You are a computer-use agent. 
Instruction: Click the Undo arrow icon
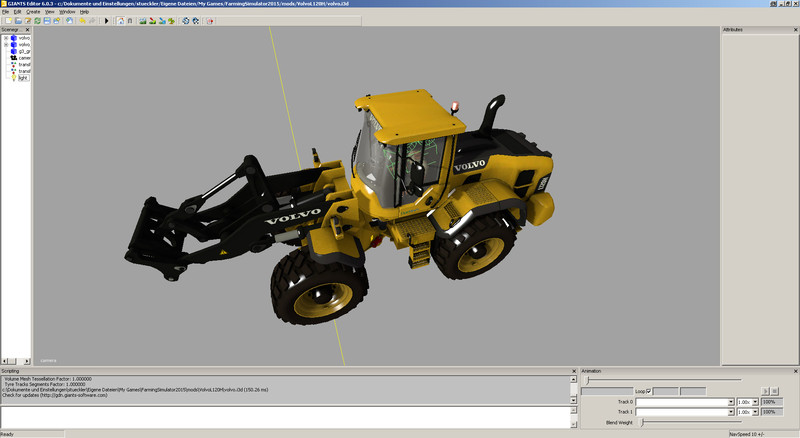[x=82, y=21]
